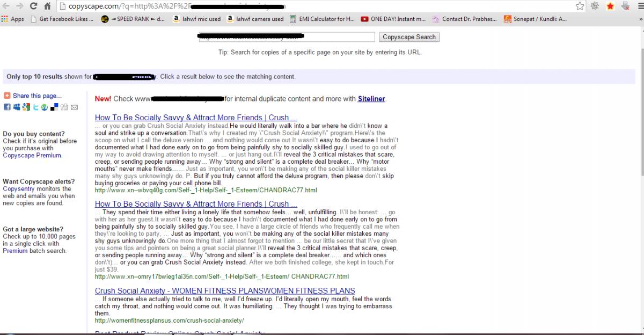
Task: Bookmark this page with star icon
Action: [580, 6]
